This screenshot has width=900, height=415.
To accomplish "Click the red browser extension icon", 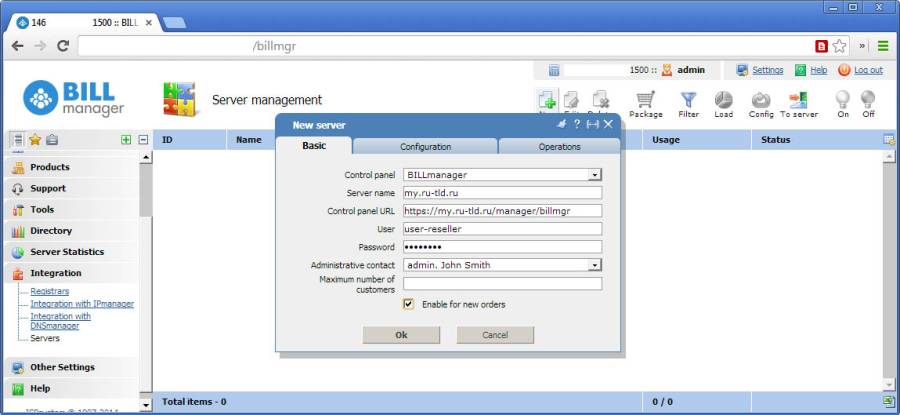I will (x=822, y=46).
